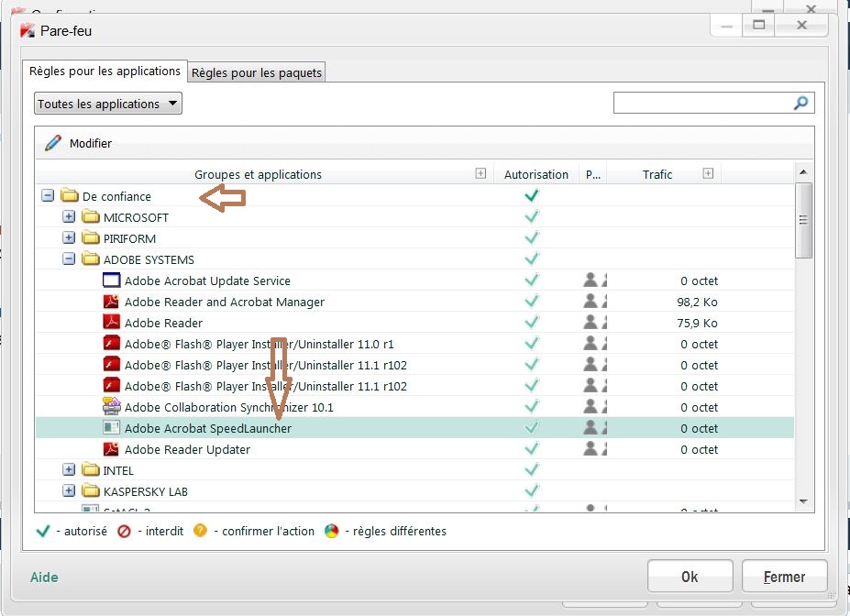
Task: Open the Toutes les applications dropdown
Action: coord(108,104)
